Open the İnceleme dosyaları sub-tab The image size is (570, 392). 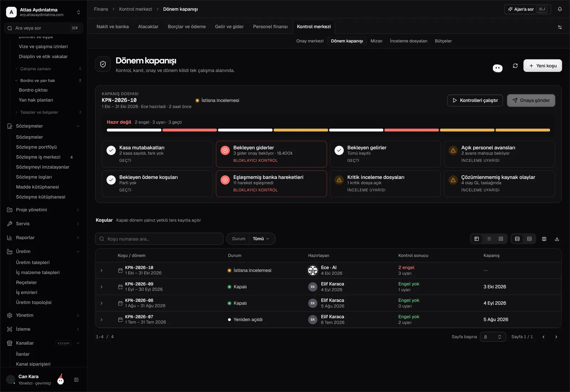[409, 41]
